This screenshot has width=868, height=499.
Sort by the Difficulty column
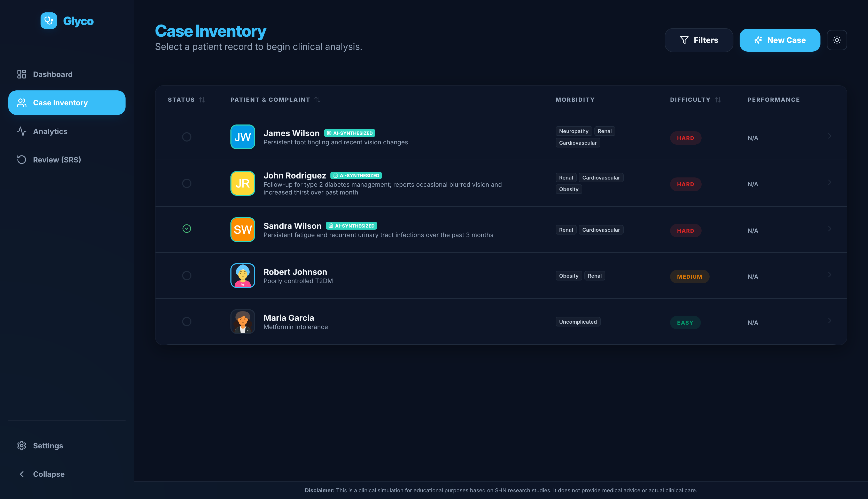(x=718, y=100)
